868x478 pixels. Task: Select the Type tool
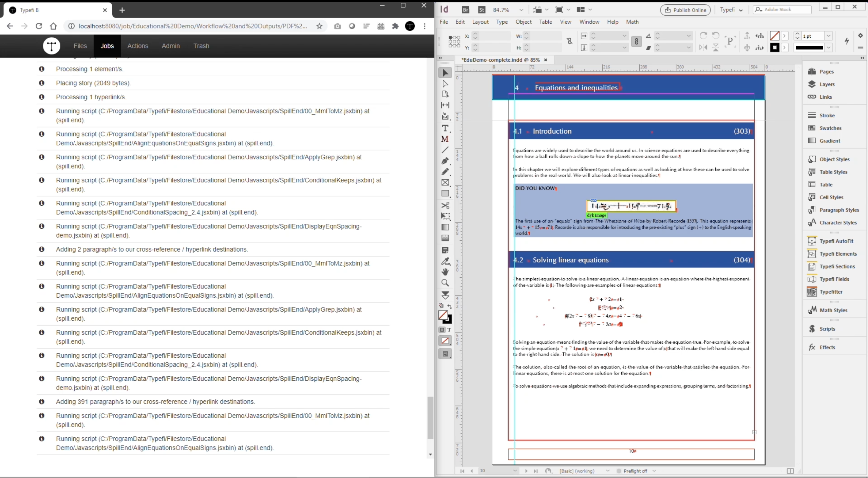[445, 128]
